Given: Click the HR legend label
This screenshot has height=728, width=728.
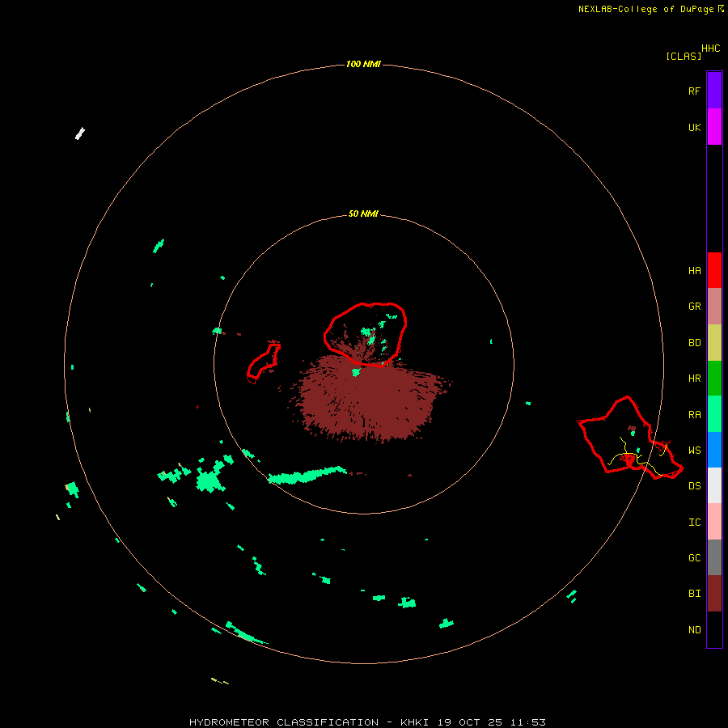Looking at the screenshot, I should [x=694, y=379].
